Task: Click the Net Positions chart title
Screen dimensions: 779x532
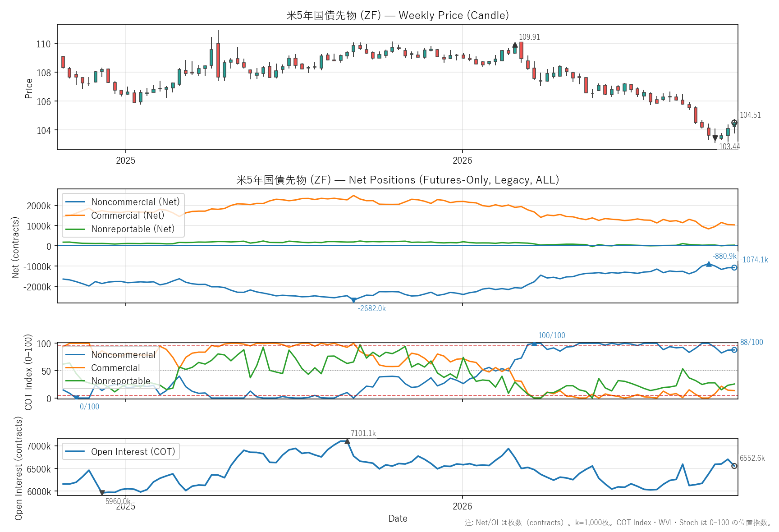Action: (x=398, y=180)
